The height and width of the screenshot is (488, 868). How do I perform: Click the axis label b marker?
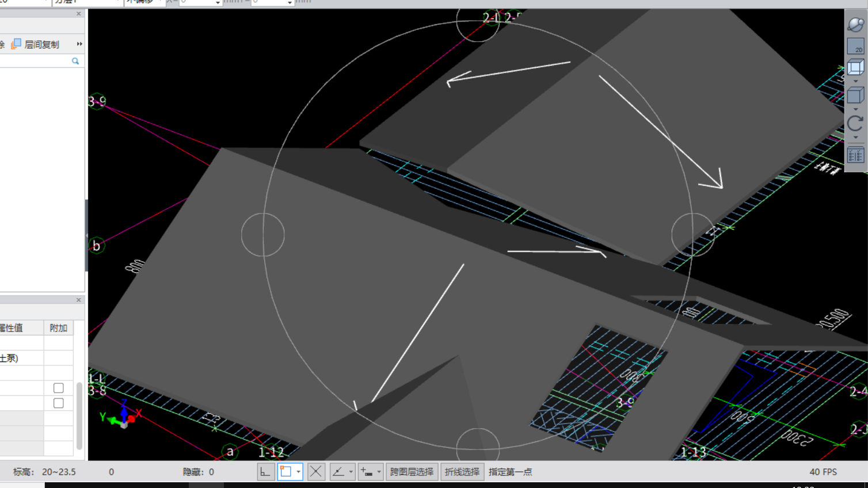point(96,246)
